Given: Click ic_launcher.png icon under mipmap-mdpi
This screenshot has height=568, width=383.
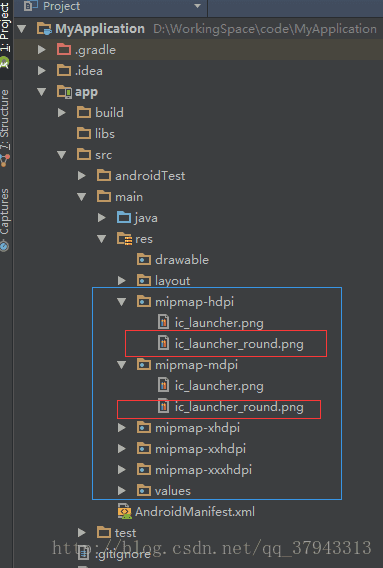Looking at the screenshot, I should [163, 385].
